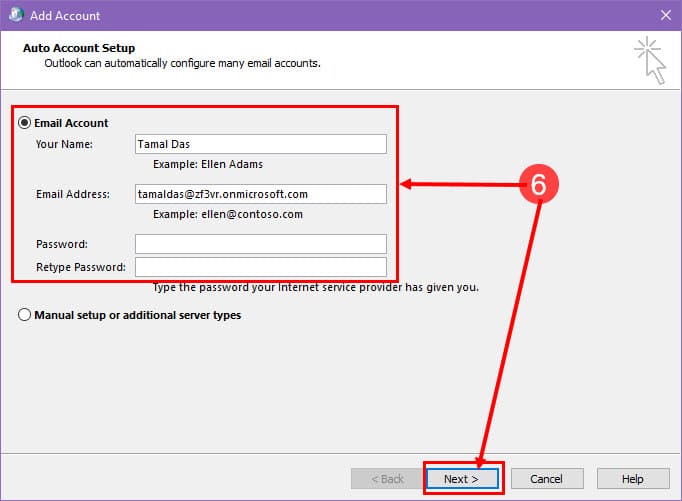This screenshot has height=501, width=682.
Task: Proceed with the Next button
Action: (462, 479)
